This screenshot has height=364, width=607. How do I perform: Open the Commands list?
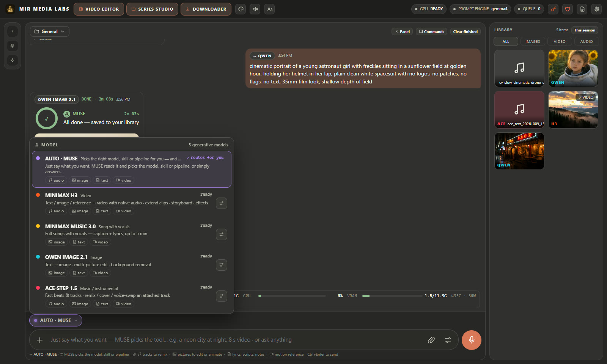431,32
